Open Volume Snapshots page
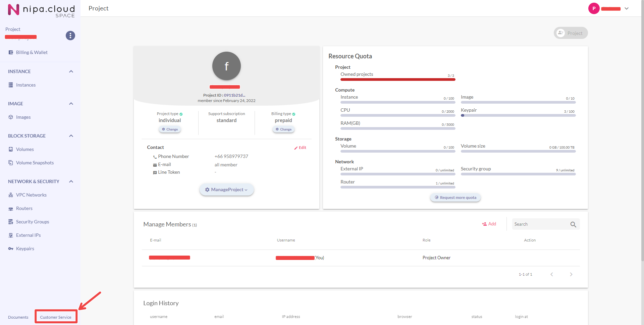Image resolution: width=644 pixels, height=325 pixels. [35, 163]
